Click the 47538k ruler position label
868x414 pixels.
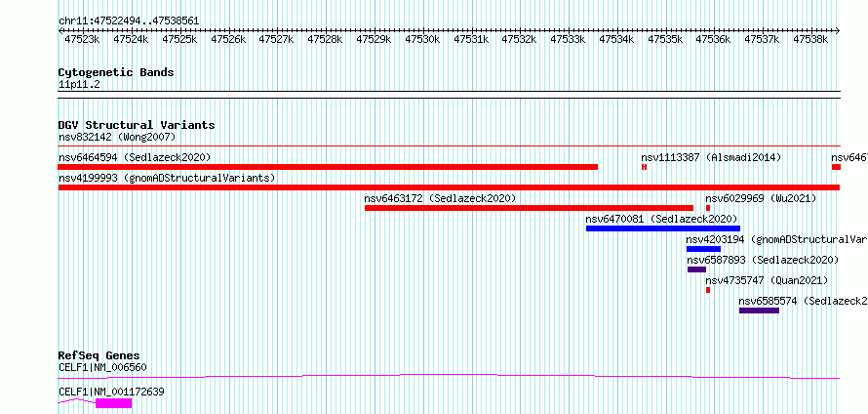(811, 39)
